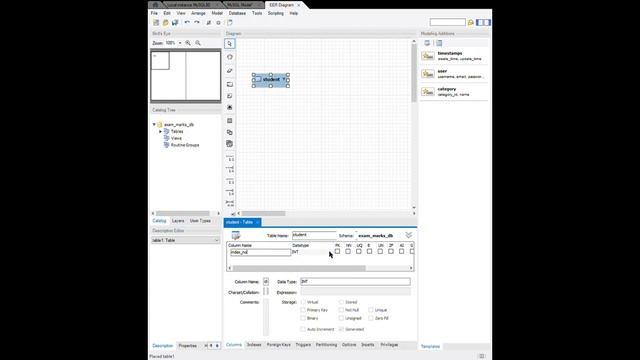Select the timestamps template
Screen dimensions: 640x360
click(454, 56)
